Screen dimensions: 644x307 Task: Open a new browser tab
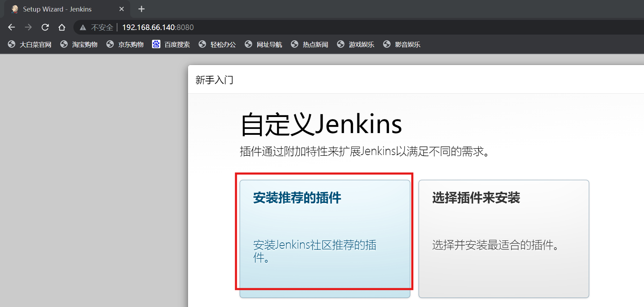click(x=142, y=9)
